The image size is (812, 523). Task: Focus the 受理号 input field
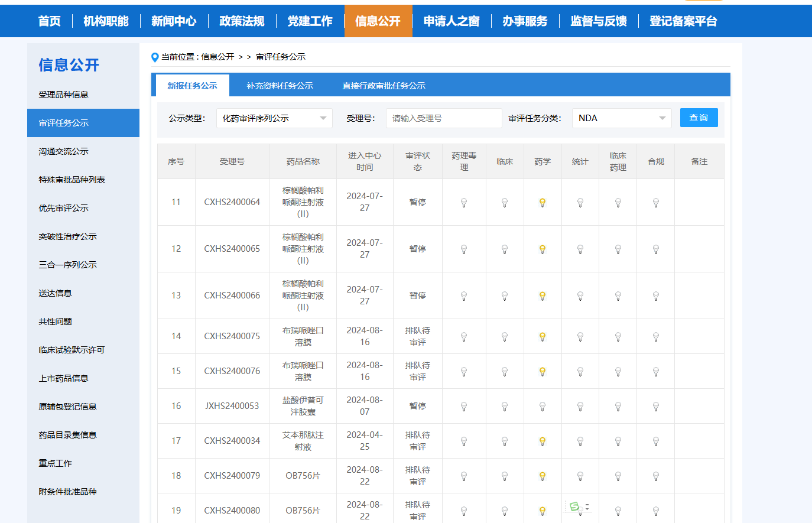click(x=444, y=118)
